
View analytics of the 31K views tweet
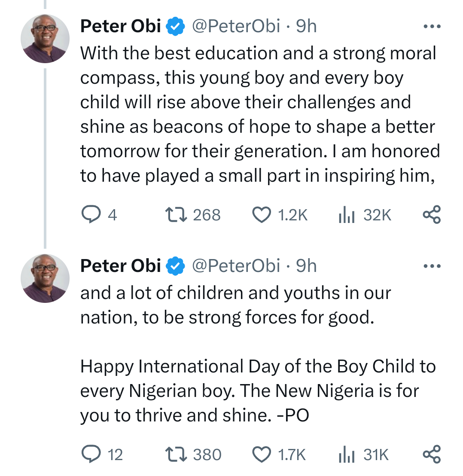tap(346, 454)
